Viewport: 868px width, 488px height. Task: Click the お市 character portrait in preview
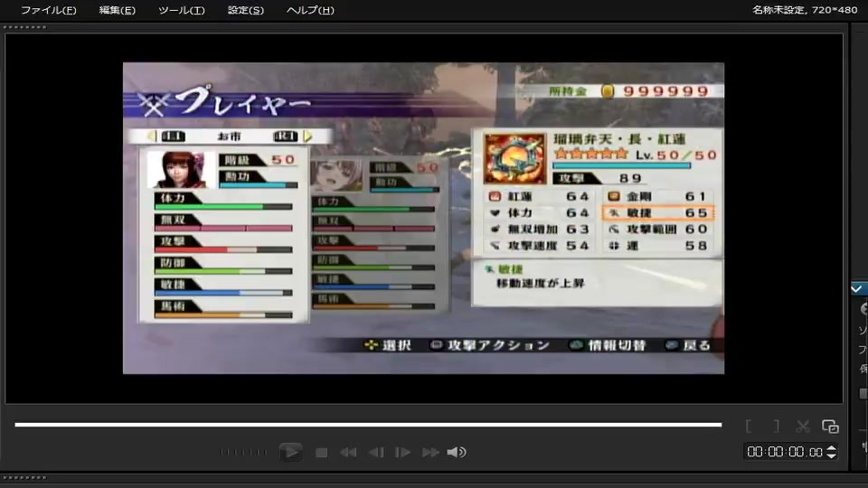point(181,170)
